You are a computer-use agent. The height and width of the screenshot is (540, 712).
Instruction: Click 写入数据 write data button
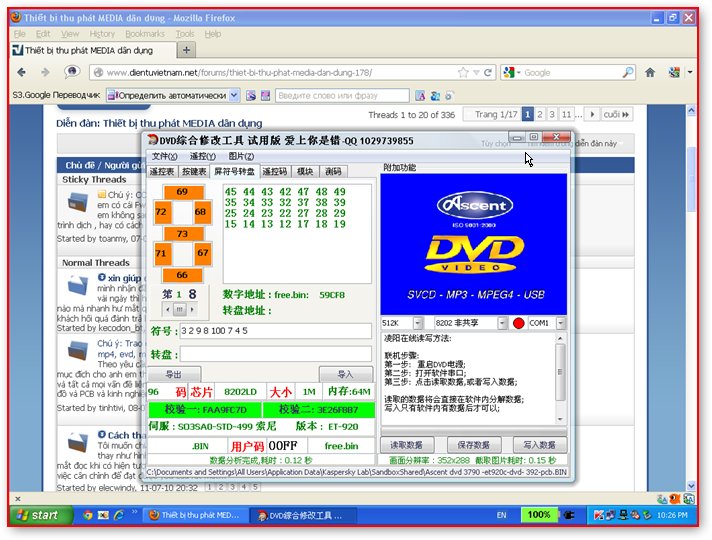pyautogui.click(x=540, y=445)
